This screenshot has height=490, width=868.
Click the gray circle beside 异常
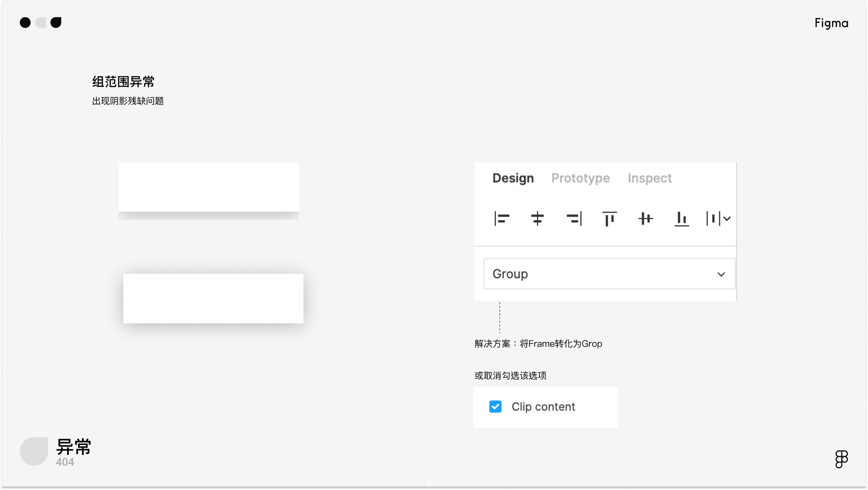tap(34, 451)
